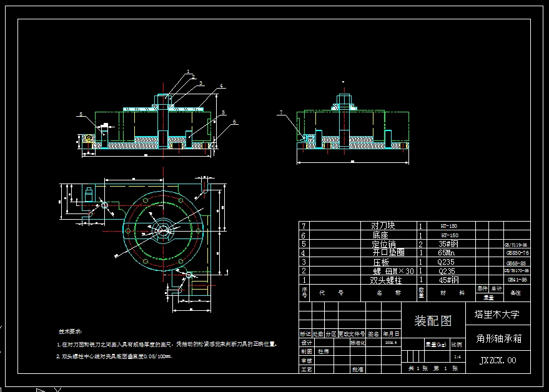This screenshot has height=392, width=549.
Task: Click balloon number 4 in front view
Action: [x=221, y=86]
